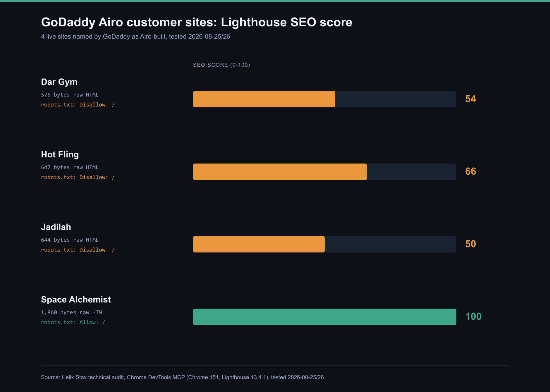Click the score value 54
550x392 pixels.
[471, 99]
